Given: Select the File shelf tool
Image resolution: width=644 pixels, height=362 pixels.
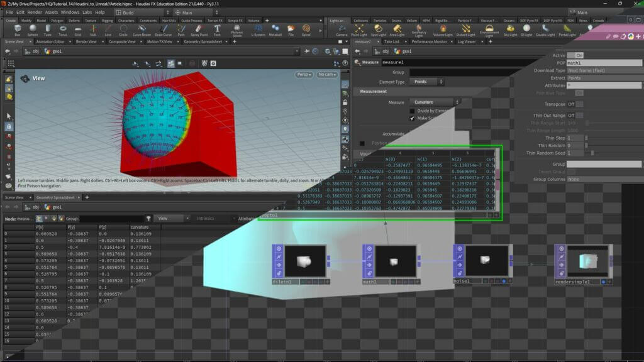Looking at the screenshot, I should 291,30.
